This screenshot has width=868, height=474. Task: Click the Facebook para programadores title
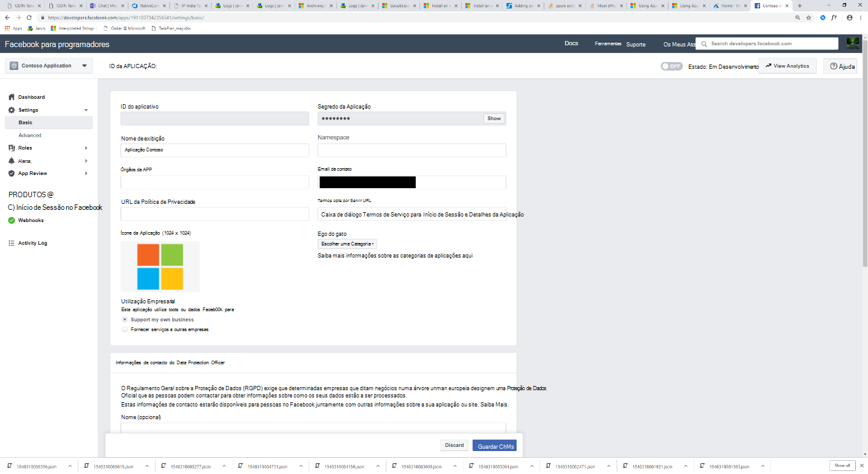pyautogui.click(x=57, y=44)
